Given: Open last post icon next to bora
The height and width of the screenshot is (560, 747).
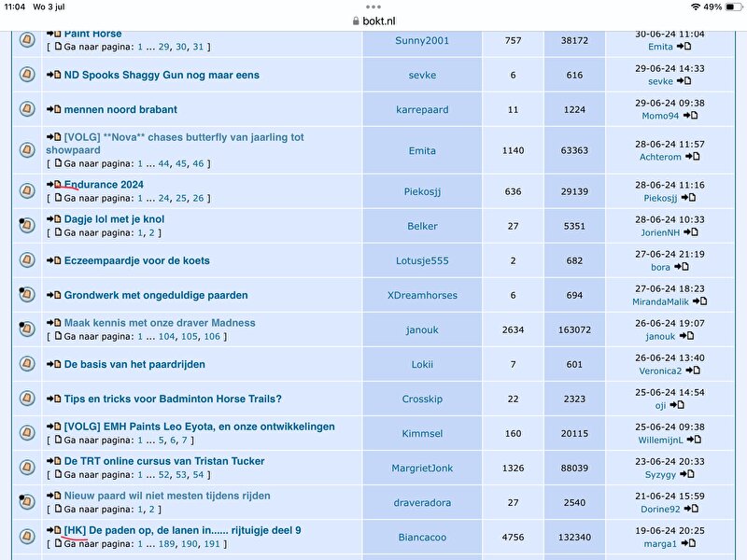Looking at the screenshot, I should (682, 267).
